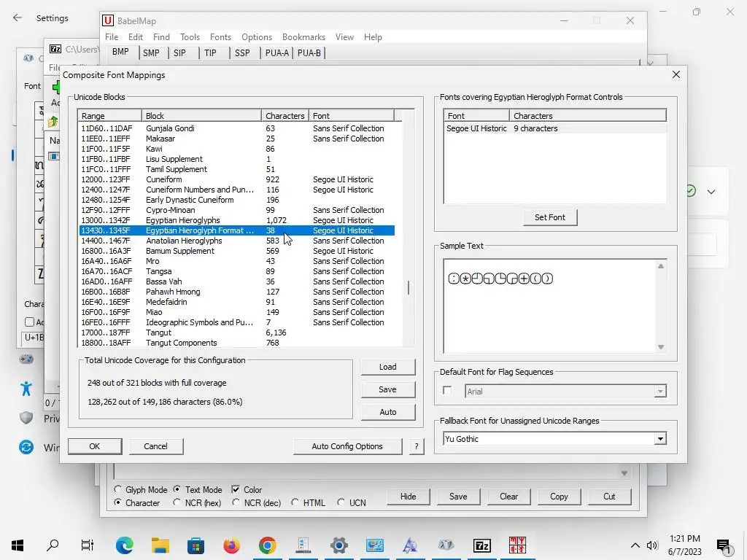747x560 pixels.
Task: Sort by the Characters column header in Unicode Blocks
Action: pos(285,116)
